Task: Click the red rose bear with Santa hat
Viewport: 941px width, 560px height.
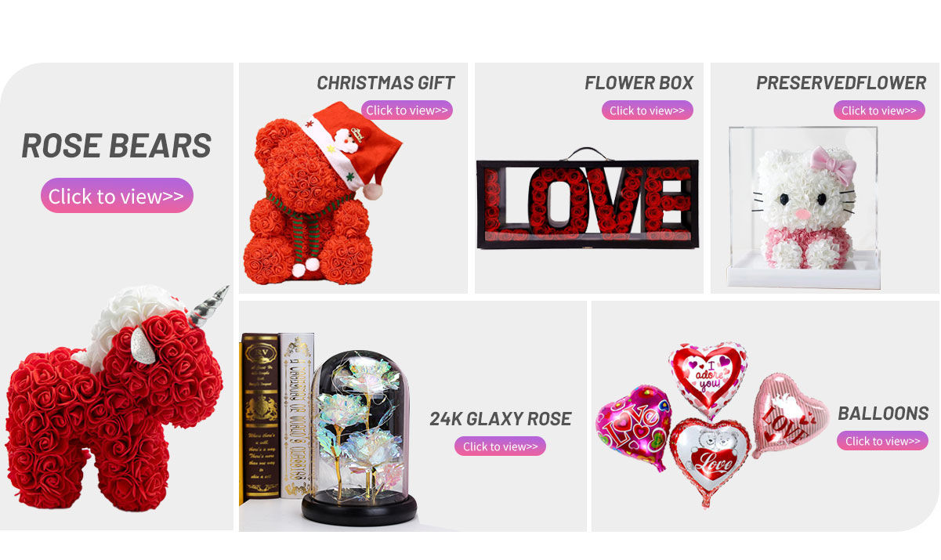Action: tap(320, 193)
